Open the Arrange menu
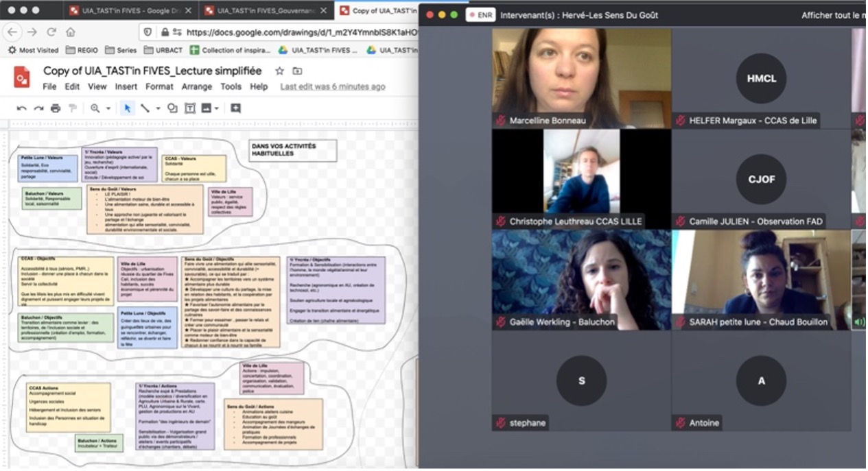Viewport: 868px width, 471px height. coord(196,86)
